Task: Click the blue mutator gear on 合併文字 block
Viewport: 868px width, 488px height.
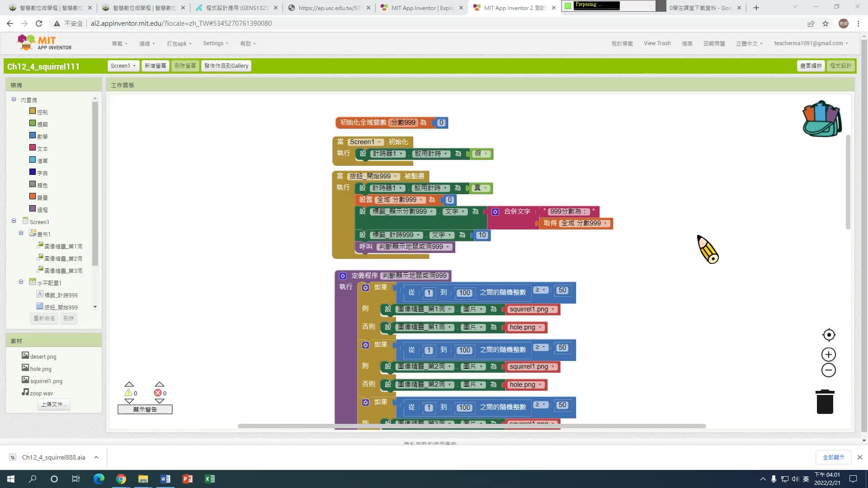Action: click(x=495, y=211)
